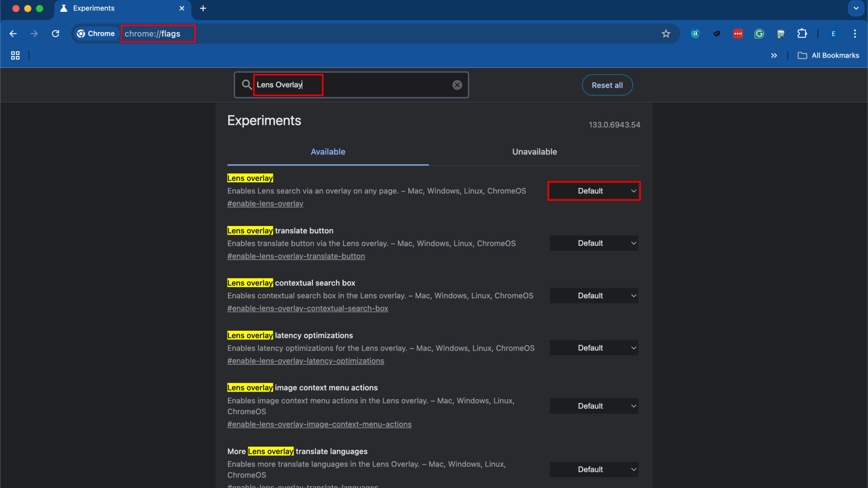Clear the search field using the X icon
This screenshot has width=868, height=488.
point(458,84)
